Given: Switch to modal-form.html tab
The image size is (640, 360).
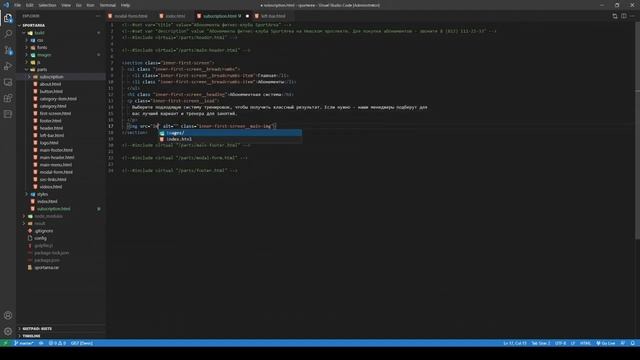Looking at the screenshot, I should pos(131,16).
